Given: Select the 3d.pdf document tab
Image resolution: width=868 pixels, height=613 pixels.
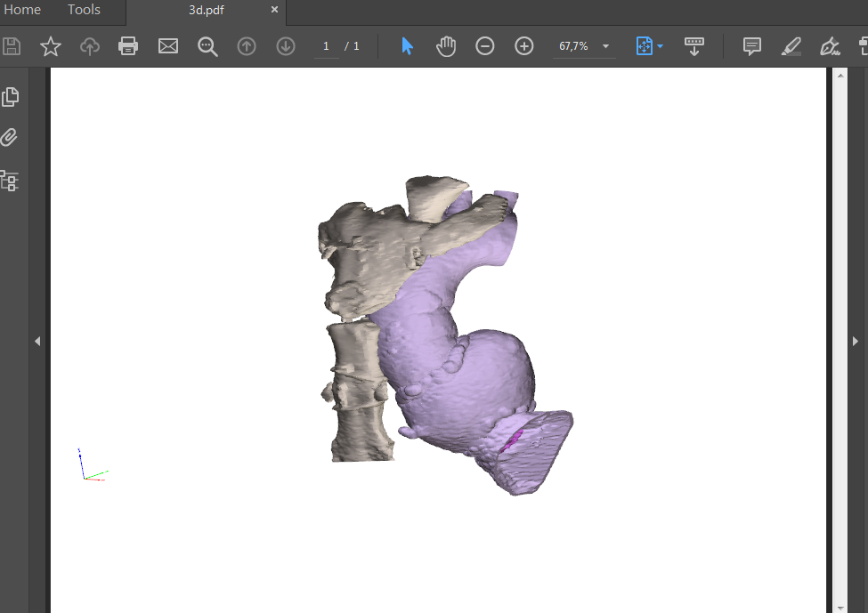Looking at the screenshot, I should pyautogui.click(x=206, y=10).
